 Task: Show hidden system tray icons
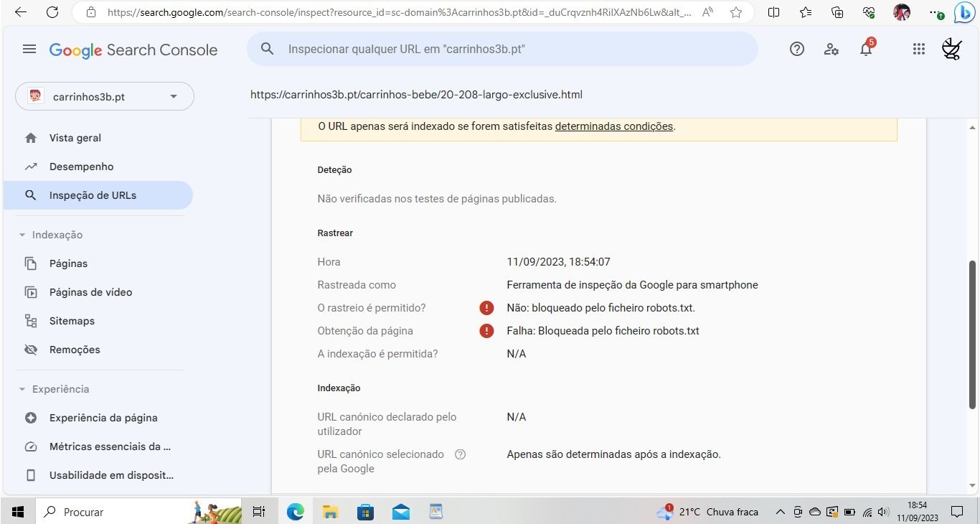tap(781, 512)
